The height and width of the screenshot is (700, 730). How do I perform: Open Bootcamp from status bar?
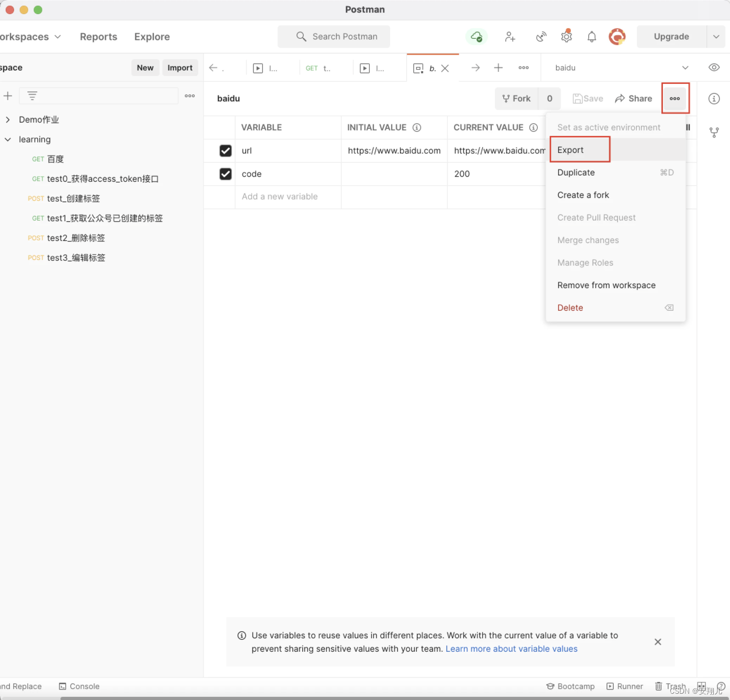click(570, 686)
